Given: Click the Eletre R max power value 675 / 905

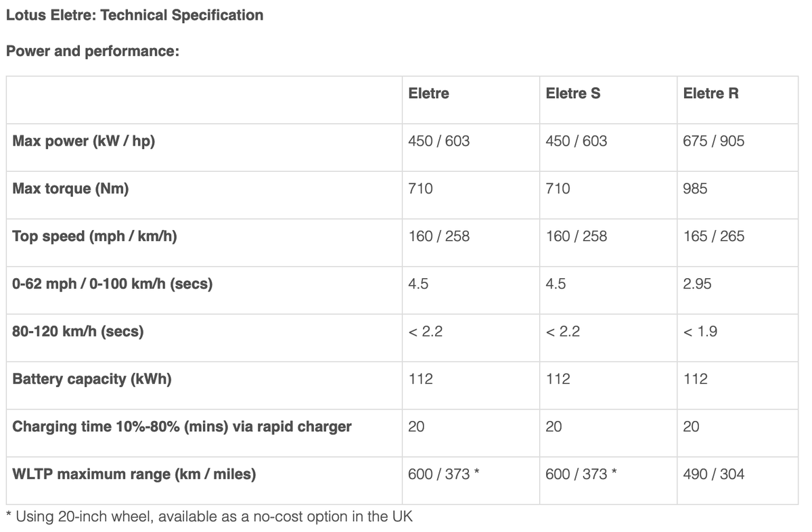Looking at the screenshot, I should pos(713,141).
